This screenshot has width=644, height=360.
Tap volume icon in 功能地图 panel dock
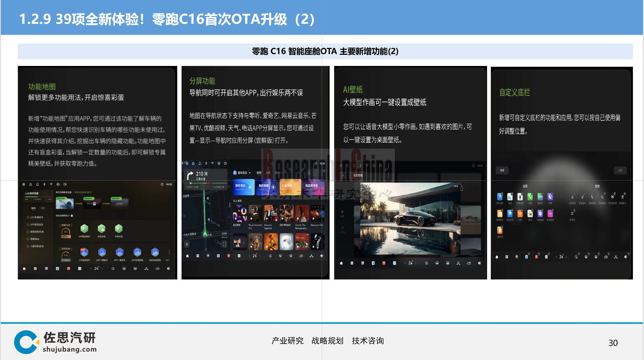(x=169, y=268)
